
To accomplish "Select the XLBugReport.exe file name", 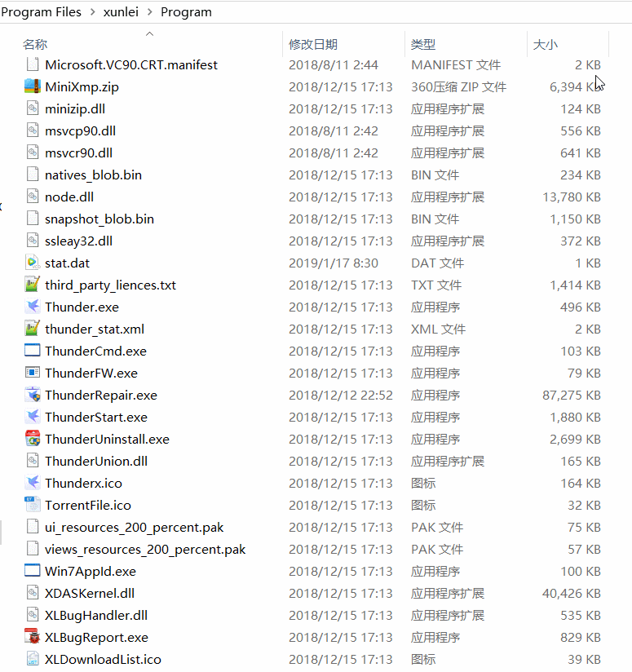I will tap(96, 637).
